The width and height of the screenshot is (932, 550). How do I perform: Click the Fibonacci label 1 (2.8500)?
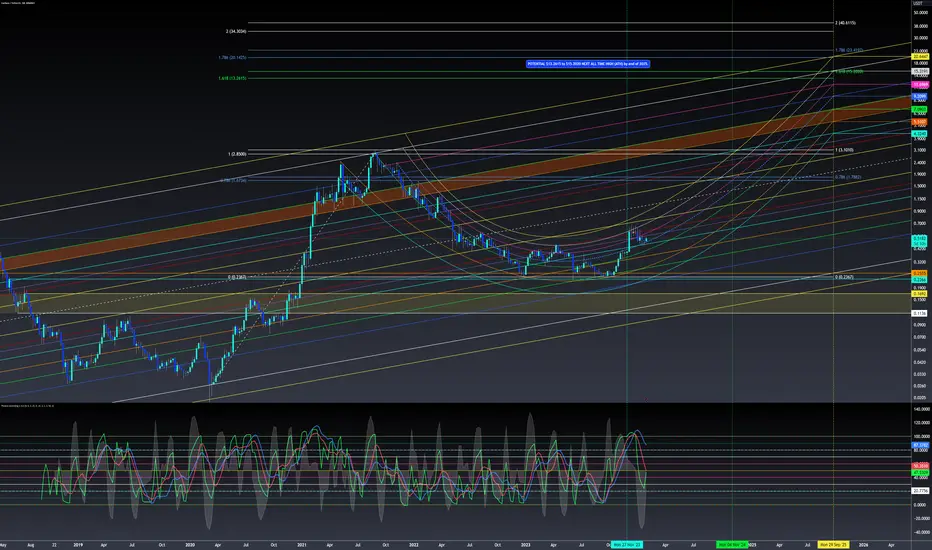click(x=237, y=154)
